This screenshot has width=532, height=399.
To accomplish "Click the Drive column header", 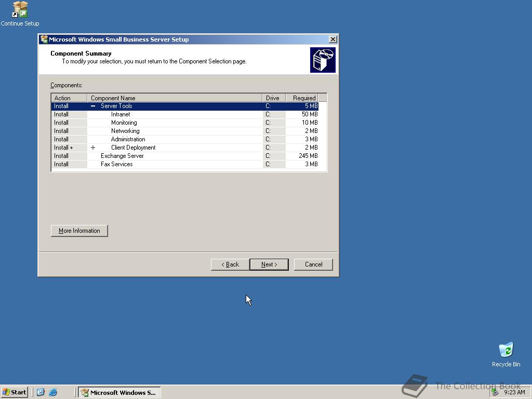I will [x=274, y=98].
